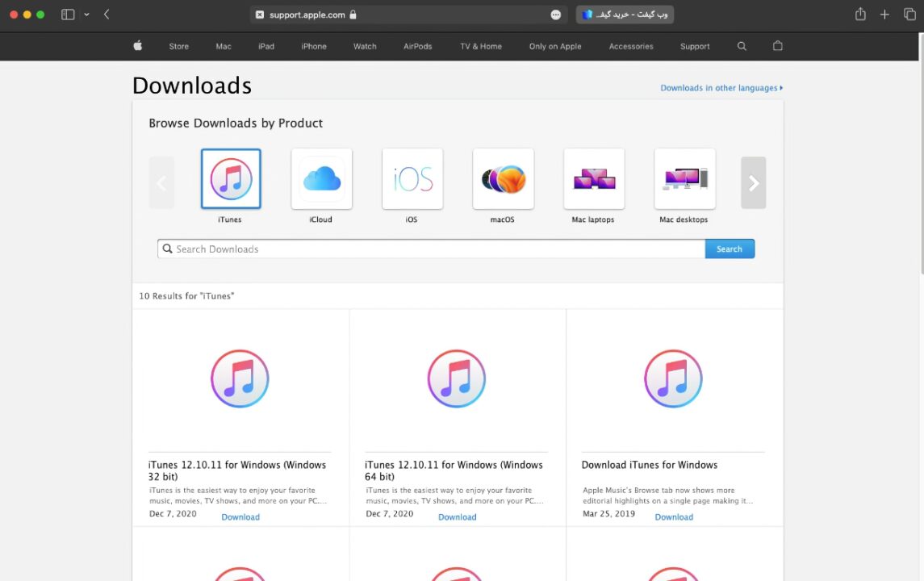Select the iCloud product tile
Viewport: 924px width, 581px height.
(x=322, y=178)
